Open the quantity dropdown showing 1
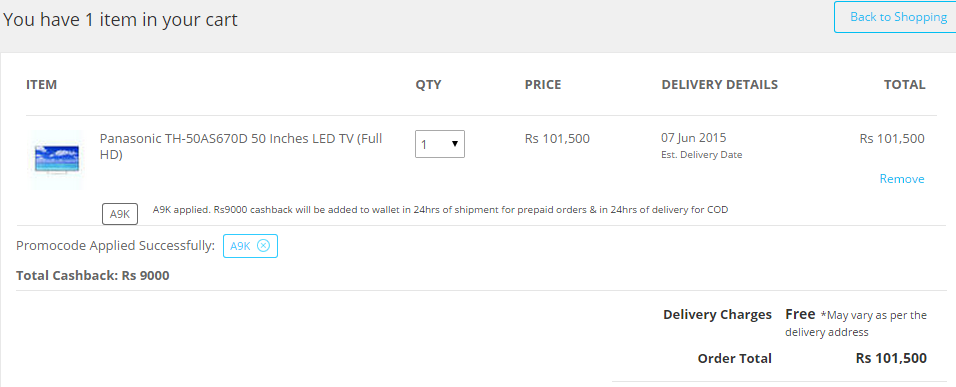 point(440,144)
